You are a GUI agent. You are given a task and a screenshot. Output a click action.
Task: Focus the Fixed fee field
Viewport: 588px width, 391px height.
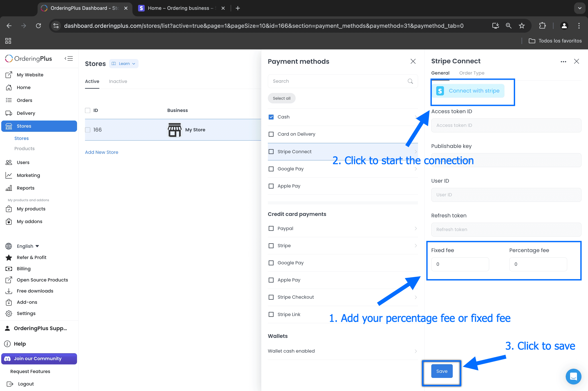coord(460,264)
